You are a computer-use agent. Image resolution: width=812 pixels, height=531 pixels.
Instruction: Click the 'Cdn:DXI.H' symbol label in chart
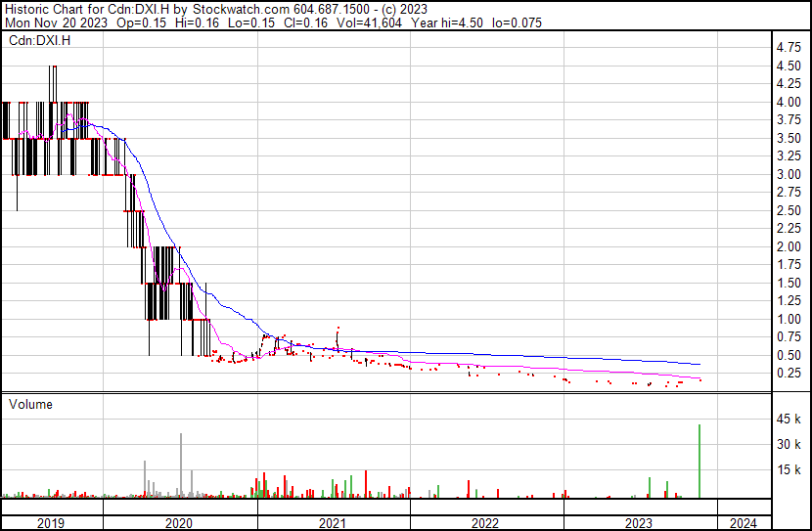pyautogui.click(x=39, y=40)
